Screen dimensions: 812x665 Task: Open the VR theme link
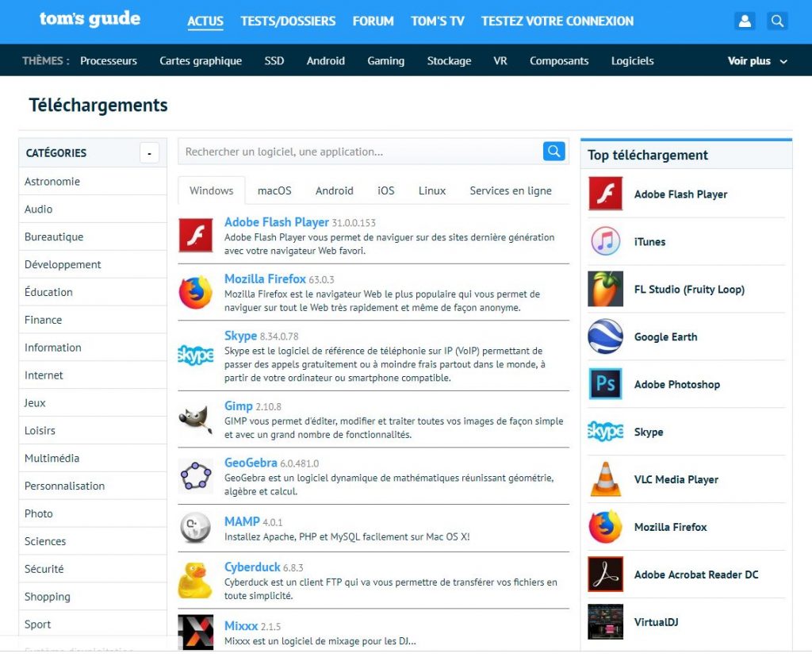pos(500,60)
